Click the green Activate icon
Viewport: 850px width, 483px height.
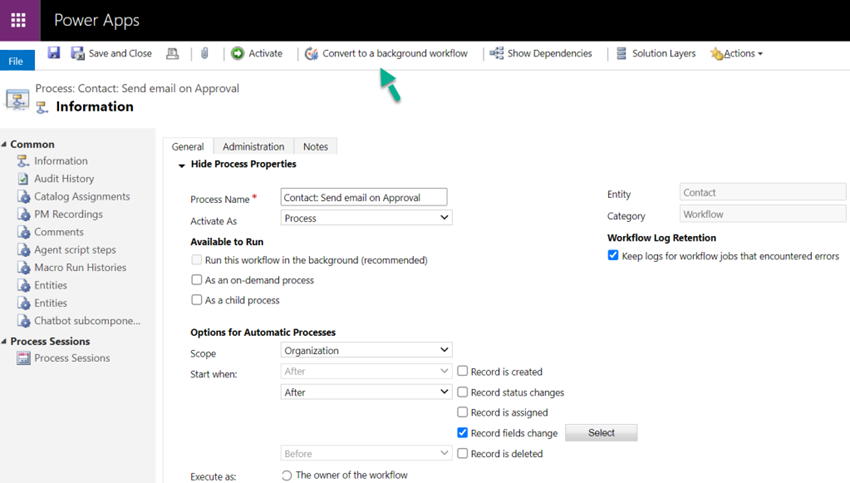[237, 53]
